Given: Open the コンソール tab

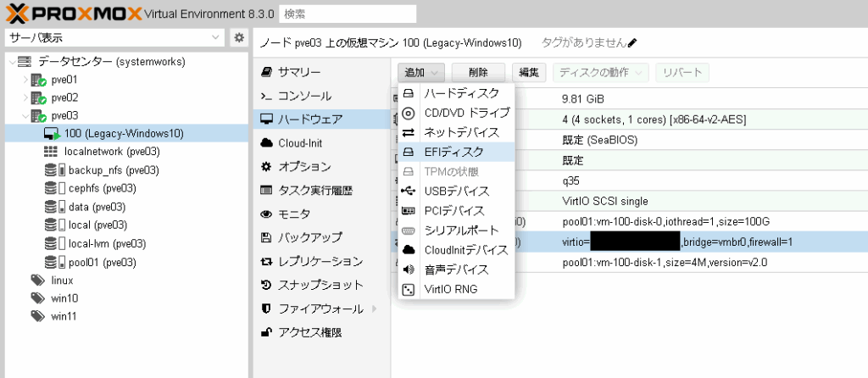Looking at the screenshot, I should (321, 96).
